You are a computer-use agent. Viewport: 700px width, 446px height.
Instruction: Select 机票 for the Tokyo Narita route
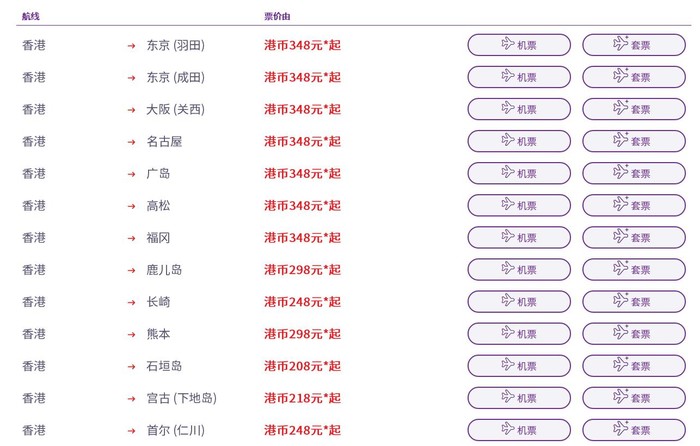[x=519, y=77]
